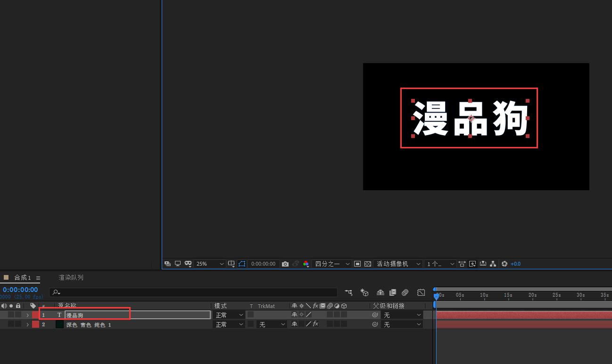612x364 pixels.
Task: Open channel and color management RGB icon
Action: point(306,264)
